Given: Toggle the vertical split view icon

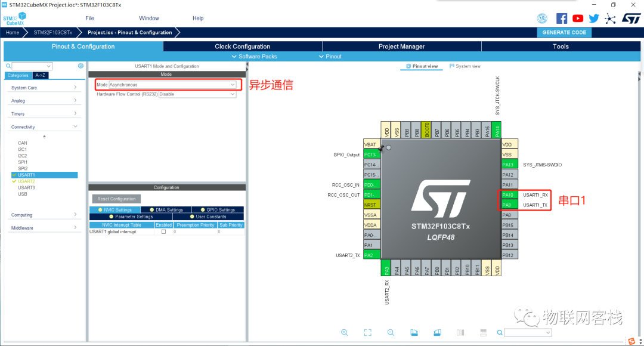Looking at the screenshot, I should 460,332.
